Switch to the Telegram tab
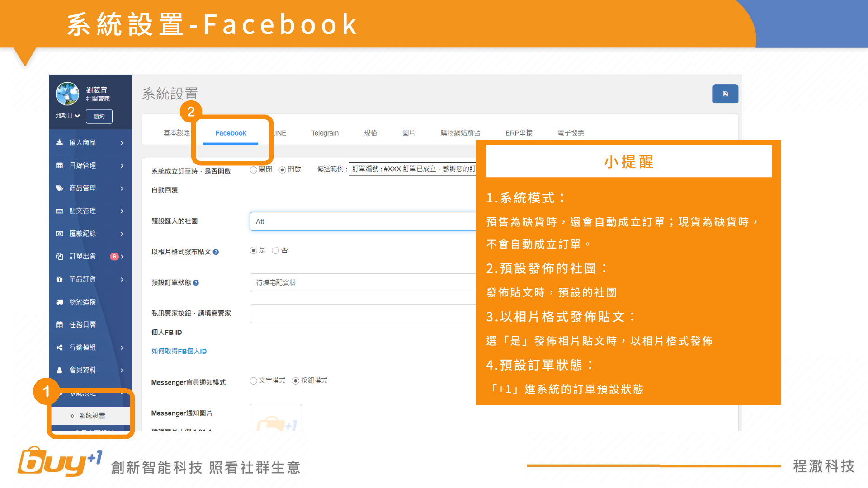This screenshot has height=488, width=868. pyautogui.click(x=325, y=133)
